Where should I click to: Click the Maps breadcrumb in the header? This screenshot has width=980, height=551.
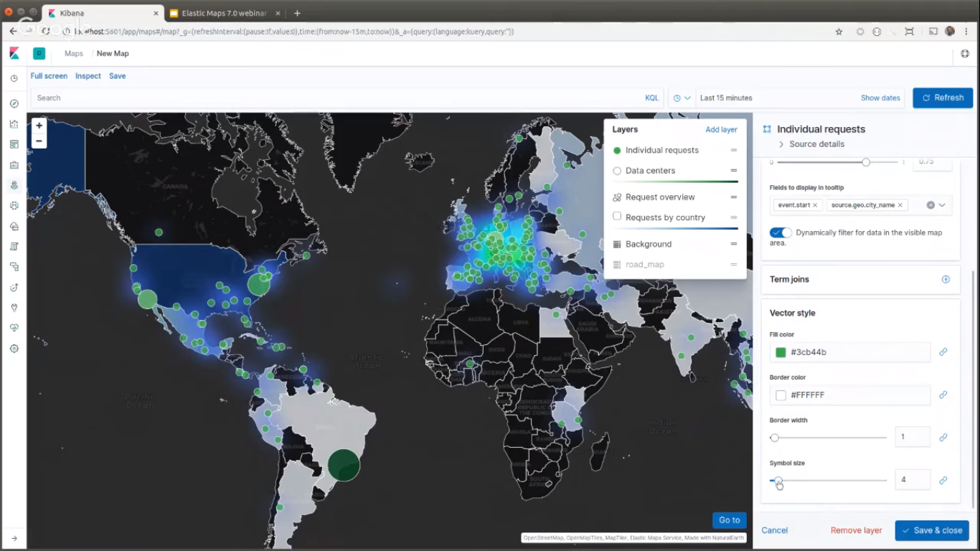[x=74, y=53]
